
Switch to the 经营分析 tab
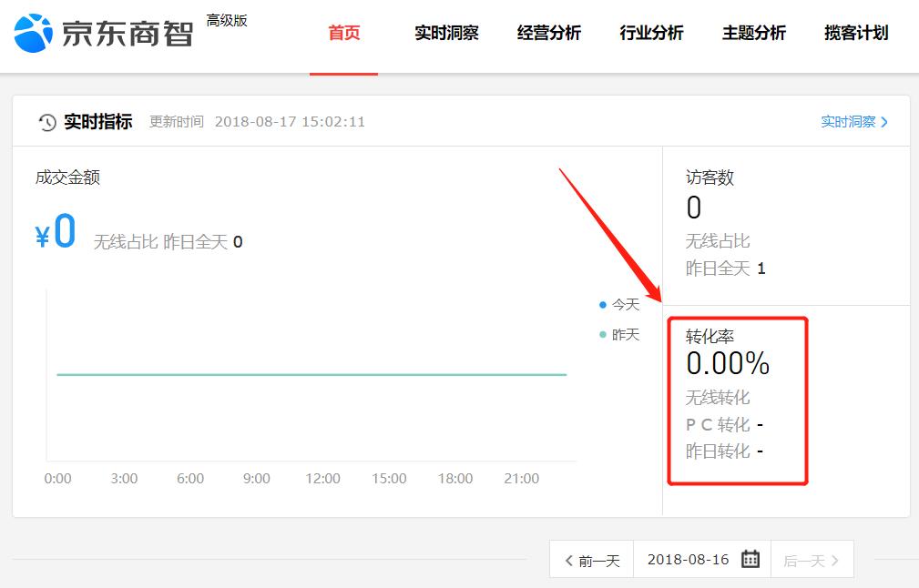click(548, 32)
